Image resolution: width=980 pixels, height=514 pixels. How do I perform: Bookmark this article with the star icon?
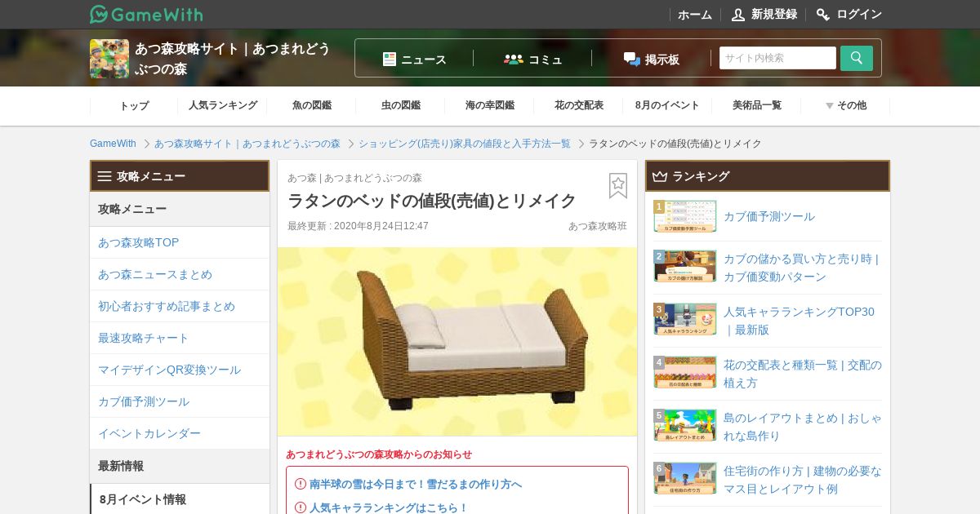tap(618, 186)
